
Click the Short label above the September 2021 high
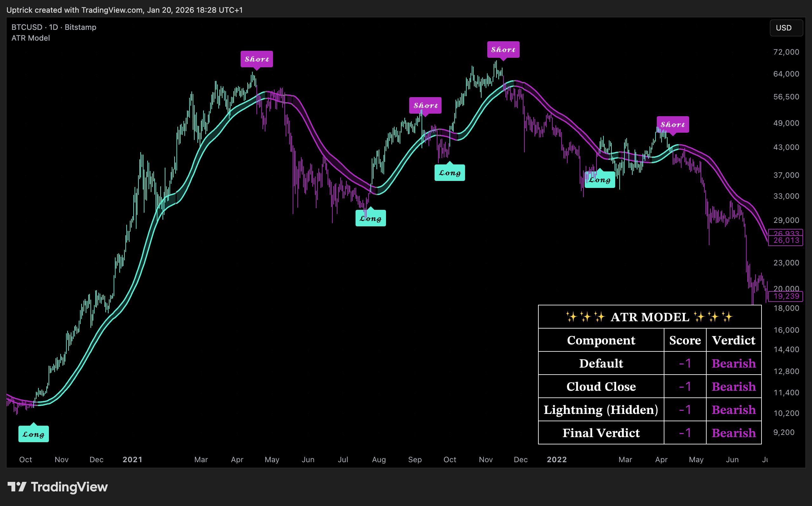pos(425,106)
